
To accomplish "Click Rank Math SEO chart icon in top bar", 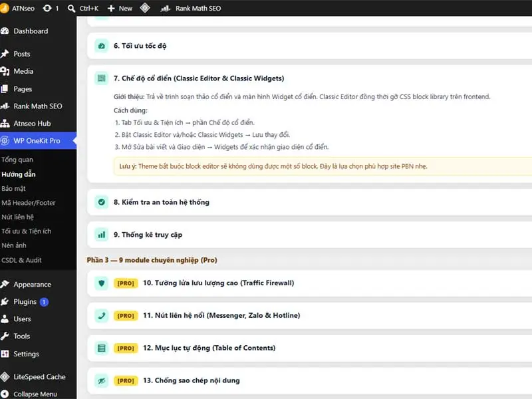I will pos(165,9).
